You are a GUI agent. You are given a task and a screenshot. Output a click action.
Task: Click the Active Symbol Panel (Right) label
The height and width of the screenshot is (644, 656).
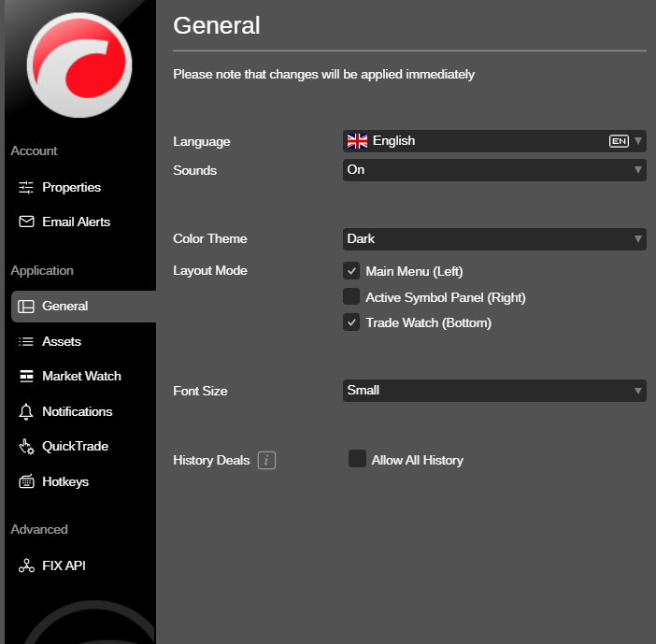(446, 297)
